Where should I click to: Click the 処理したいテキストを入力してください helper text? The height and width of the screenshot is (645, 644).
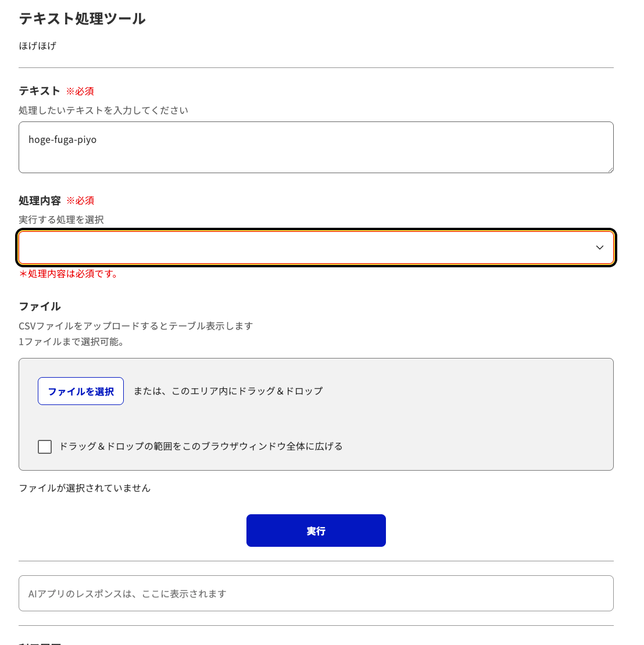103,110
